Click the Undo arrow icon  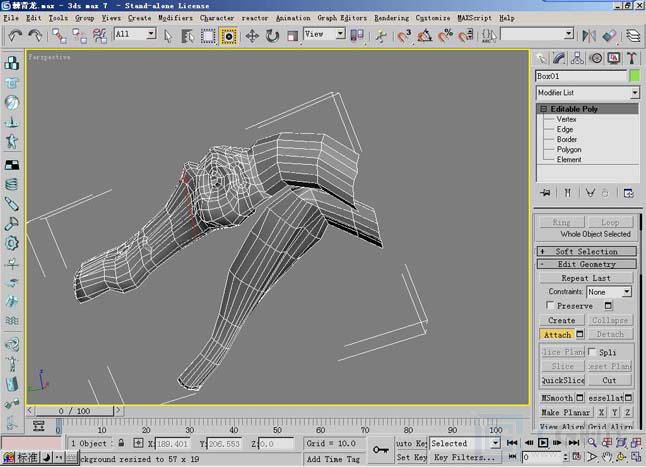click(15, 35)
